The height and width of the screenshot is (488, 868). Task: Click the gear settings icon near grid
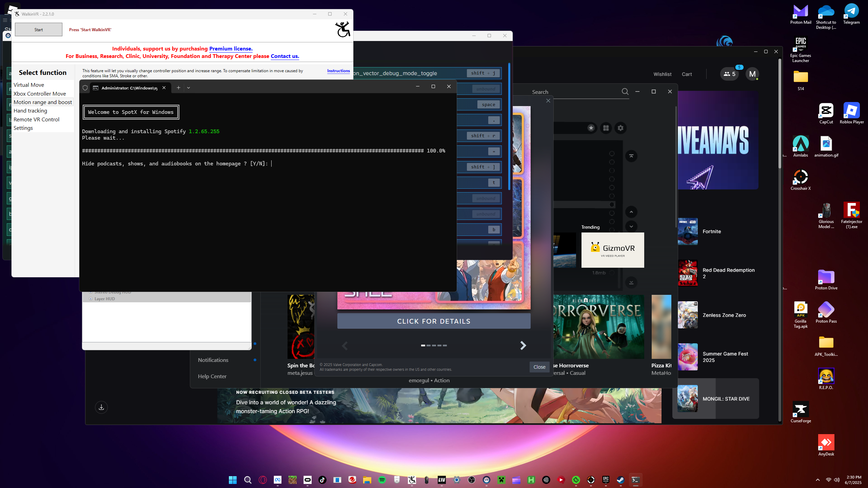620,128
